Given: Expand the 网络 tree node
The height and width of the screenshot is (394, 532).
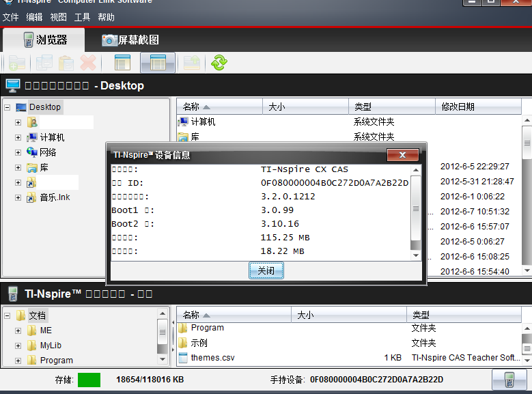Looking at the screenshot, I should [x=18, y=152].
